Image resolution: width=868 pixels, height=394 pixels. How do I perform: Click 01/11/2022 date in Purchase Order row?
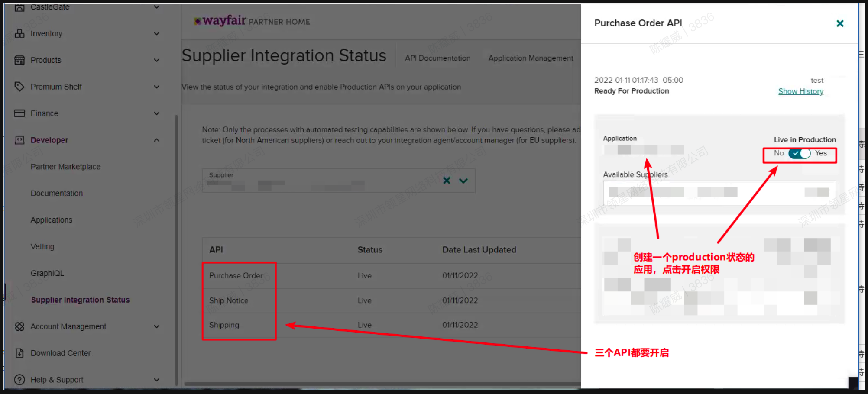click(460, 275)
